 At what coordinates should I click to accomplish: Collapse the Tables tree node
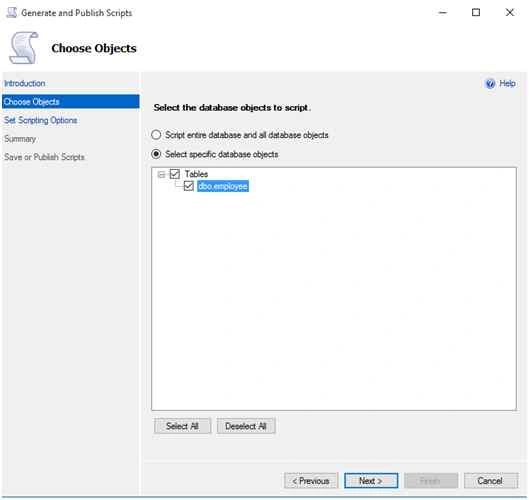click(161, 174)
